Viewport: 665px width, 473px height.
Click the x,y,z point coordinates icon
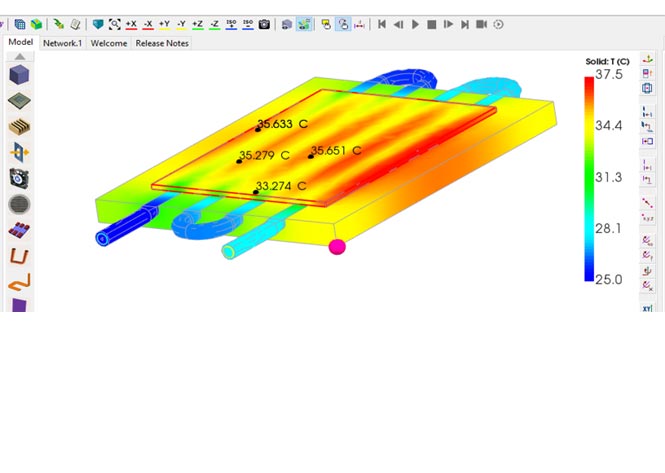(x=647, y=218)
